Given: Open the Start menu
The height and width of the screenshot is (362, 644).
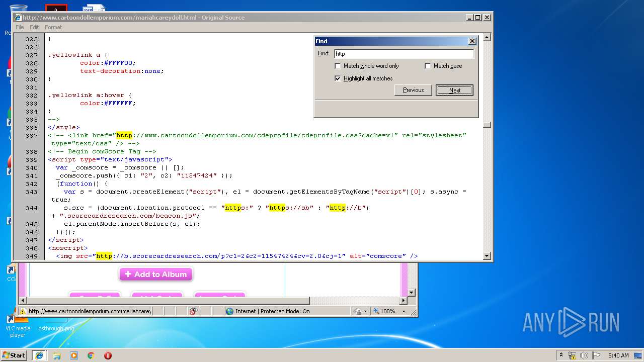Looking at the screenshot, I should (14, 355).
